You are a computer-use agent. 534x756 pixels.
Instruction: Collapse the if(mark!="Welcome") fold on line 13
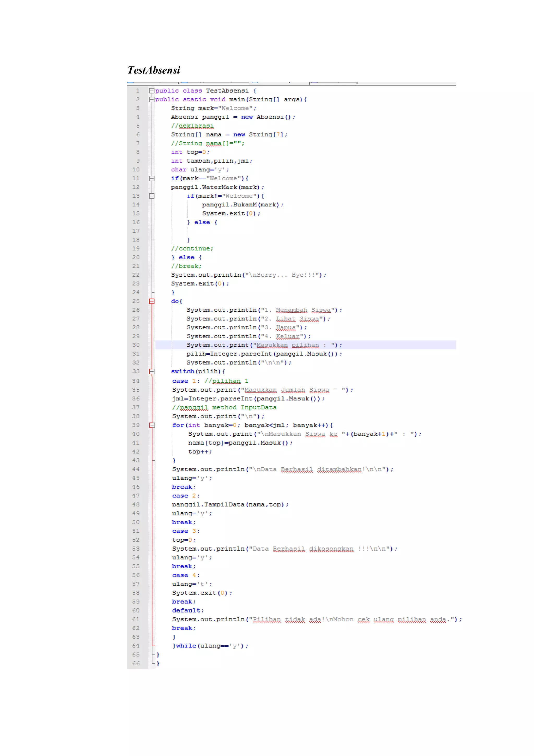(152, 196)
